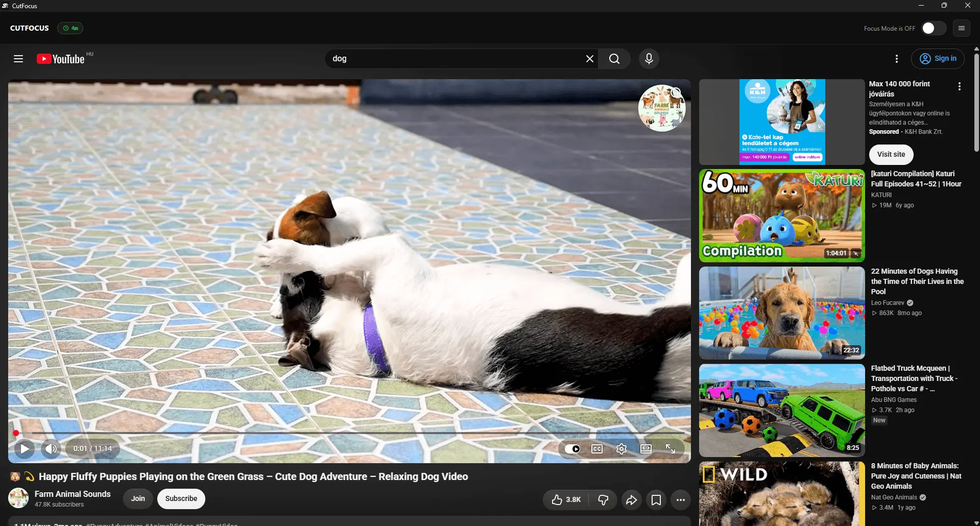Open the Flatbed Truck Mcqueen thumbnail
The width and height of the screenshot is (980, 526).
click(x=782, y=411)
